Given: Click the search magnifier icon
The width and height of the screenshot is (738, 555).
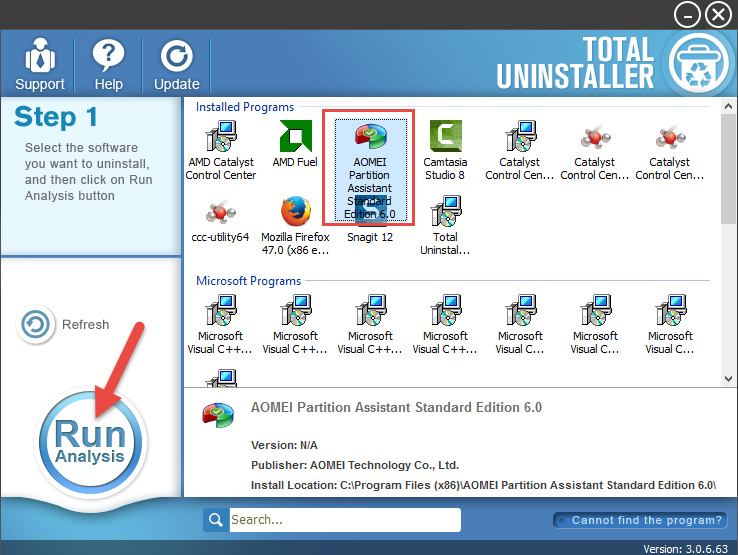Looking at the screenshot, I should [216, 520].
